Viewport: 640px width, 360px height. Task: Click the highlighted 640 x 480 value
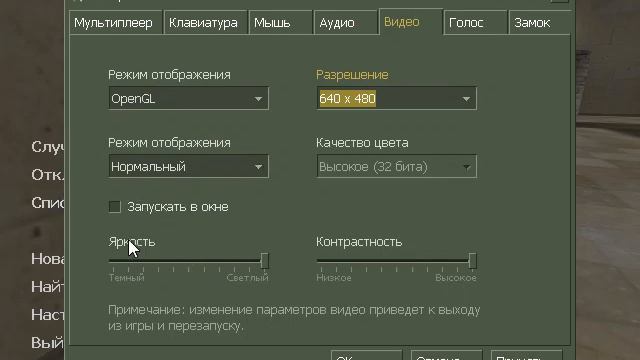[x=347, y=98]
